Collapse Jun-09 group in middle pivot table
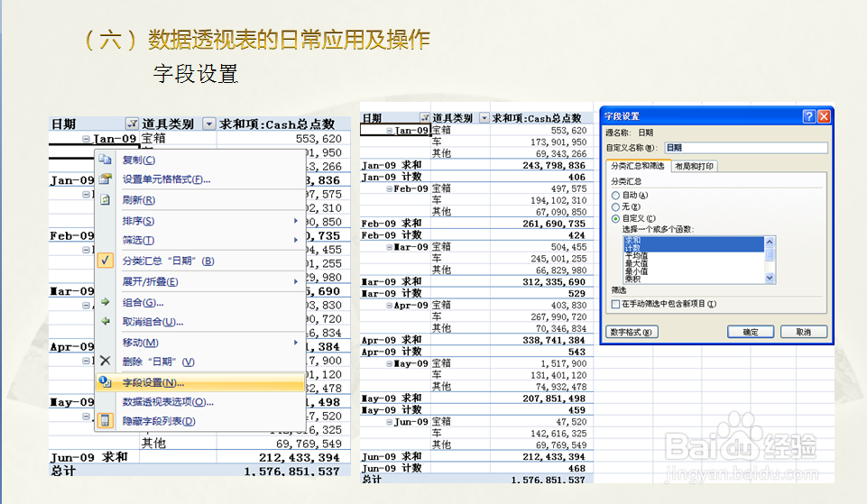The height and width of the screenshot is (504, 867). click(389, 422)
